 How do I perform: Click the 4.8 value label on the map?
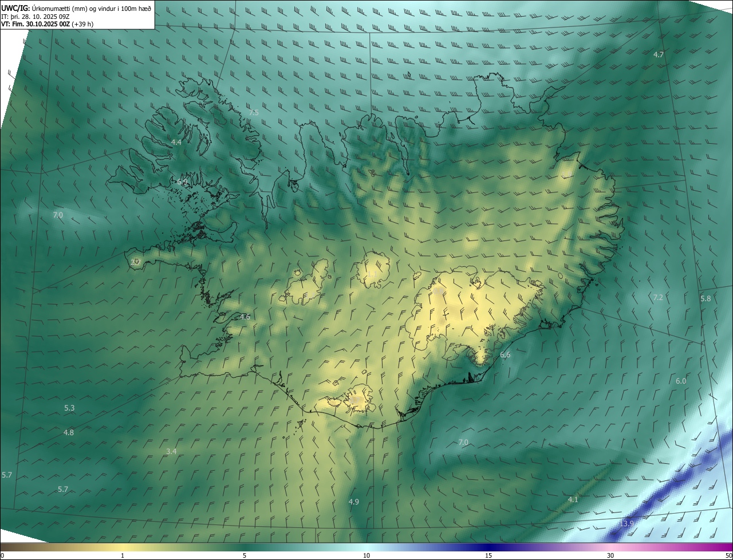(x=69, y=432)
